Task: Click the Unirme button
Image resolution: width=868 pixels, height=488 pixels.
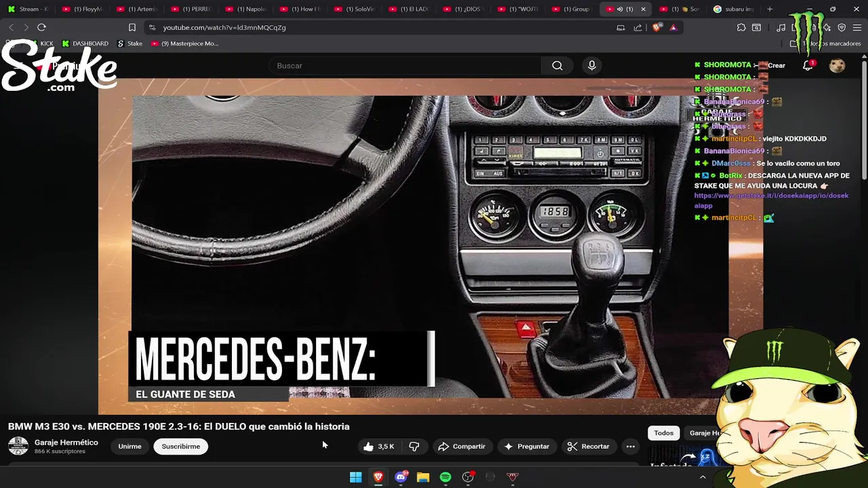Action: [x=130, y=446]
